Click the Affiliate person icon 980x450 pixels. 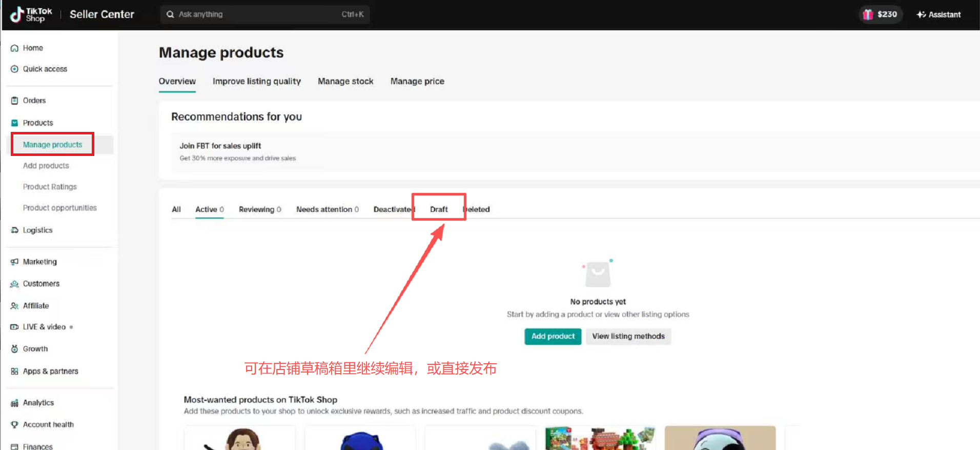(14, 306)
